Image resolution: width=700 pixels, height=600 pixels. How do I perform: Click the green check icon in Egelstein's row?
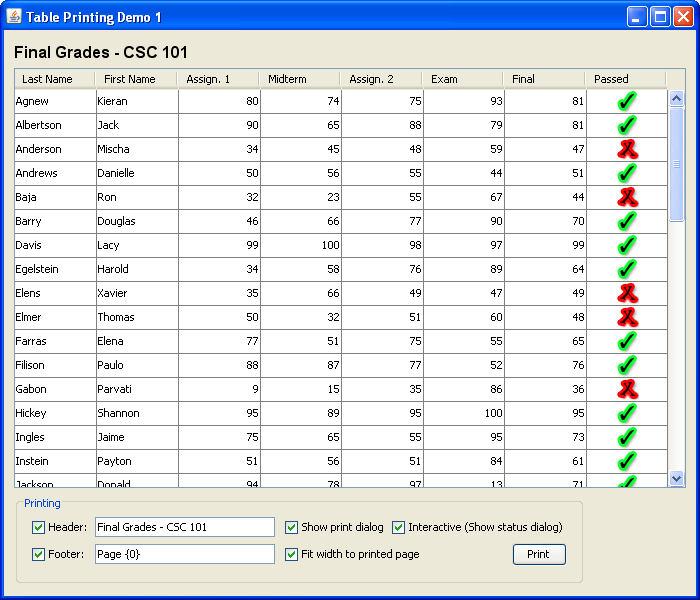[627, 269]
